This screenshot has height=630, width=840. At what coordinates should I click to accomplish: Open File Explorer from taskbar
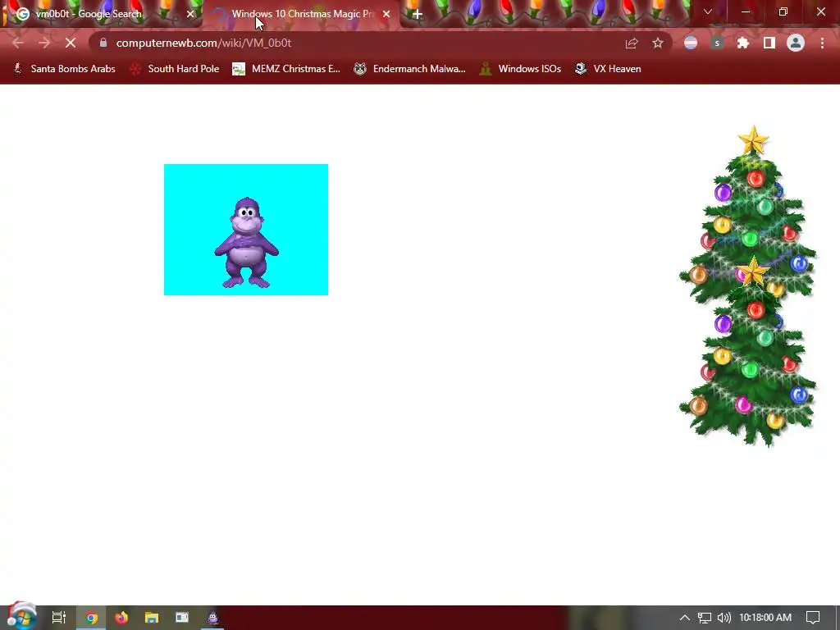[152, 618]
